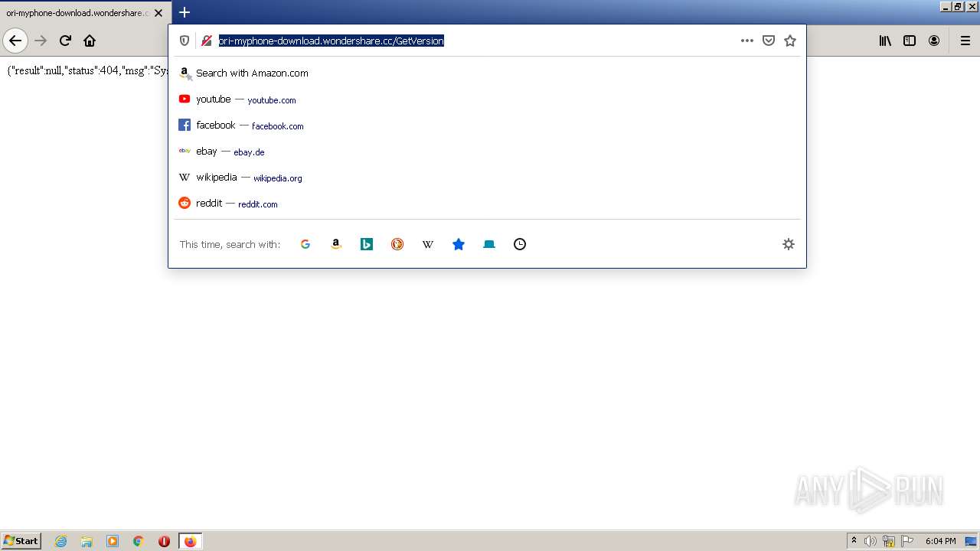The height and width of the screenshot is (551, 980).
Task: Open the Firefox hamburger menu
Action: click(965, 41)
